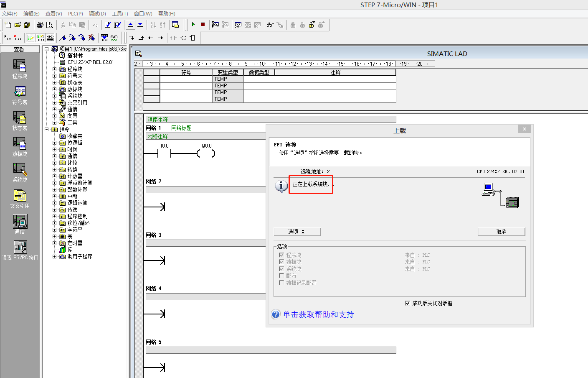Open 程序块 in the left view bar
The height and width of the screenshot is (378, 588).
point(20,69)
